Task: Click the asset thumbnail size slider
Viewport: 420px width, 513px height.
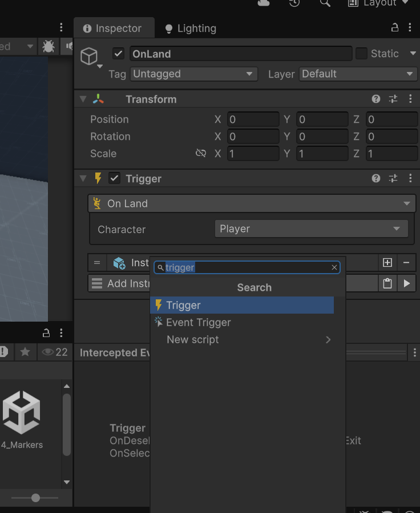Action: point(35,498)
